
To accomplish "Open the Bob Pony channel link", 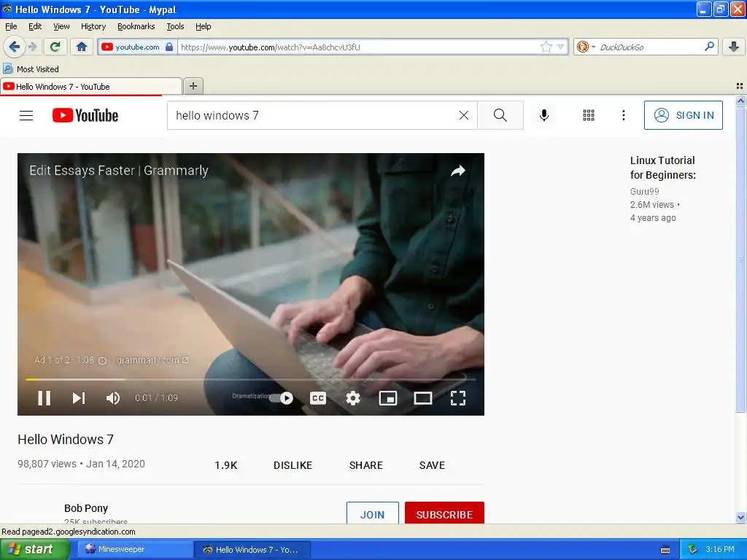I will [x=86, y=508].
